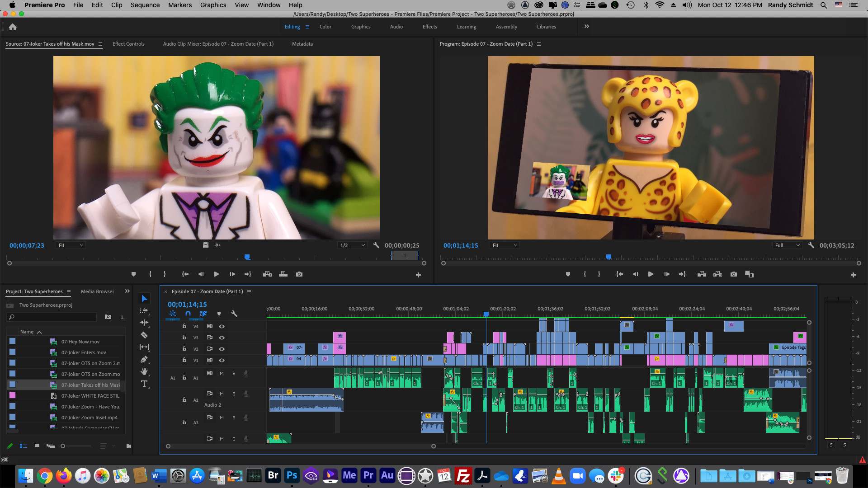The width and height of the screenshot is (868, 488).
Task: Switch to Audio workspace
Action: pyautogui.click(x=396, y=27)
